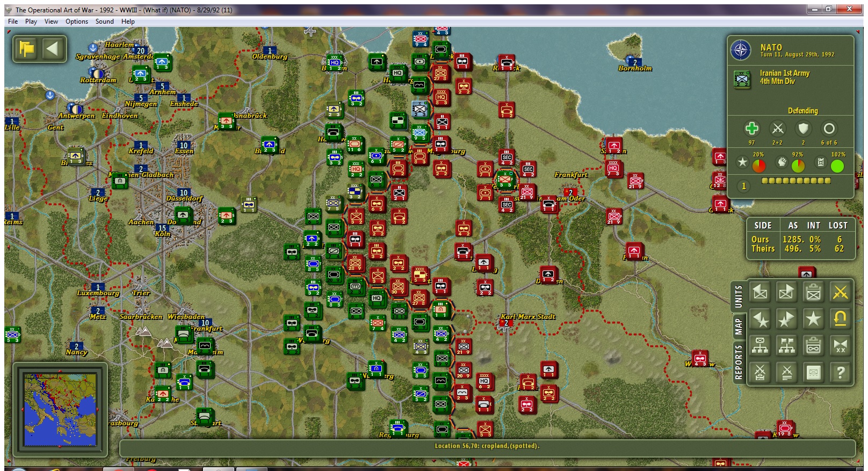Click the Nancy city label
This screenshot has width=868, height=471.
click(x=76, y=352)
